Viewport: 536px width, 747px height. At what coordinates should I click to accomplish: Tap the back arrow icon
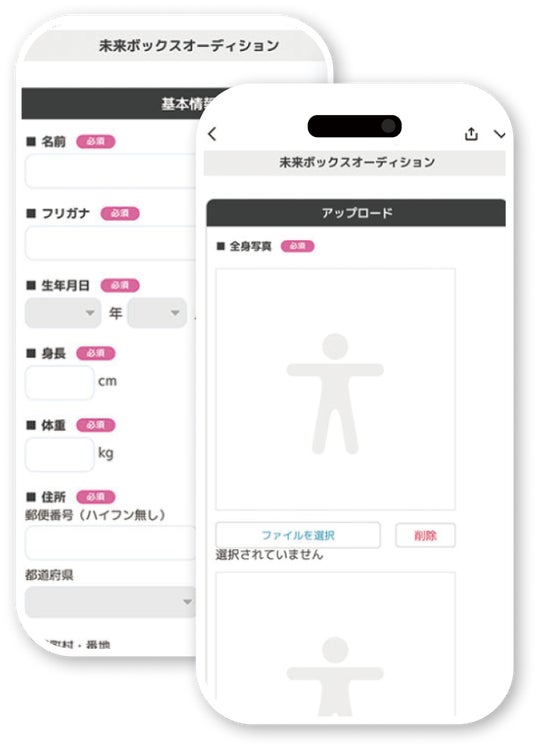(x=212, y=134)
